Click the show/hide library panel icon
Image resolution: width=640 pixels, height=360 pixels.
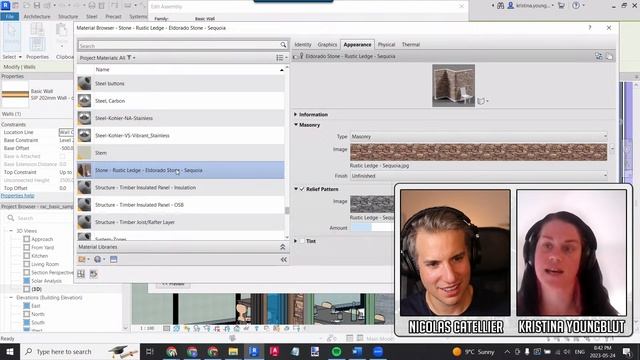[x=113, y=260]
